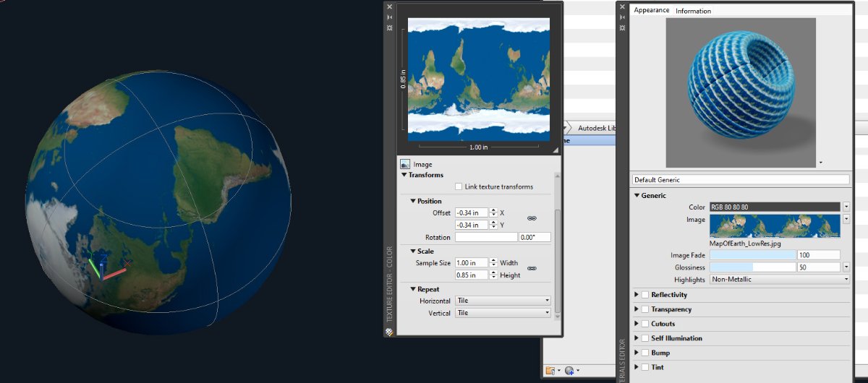868x383 pixels.
Task: Collapse the Scale section
Action: [x=413, y=251]
